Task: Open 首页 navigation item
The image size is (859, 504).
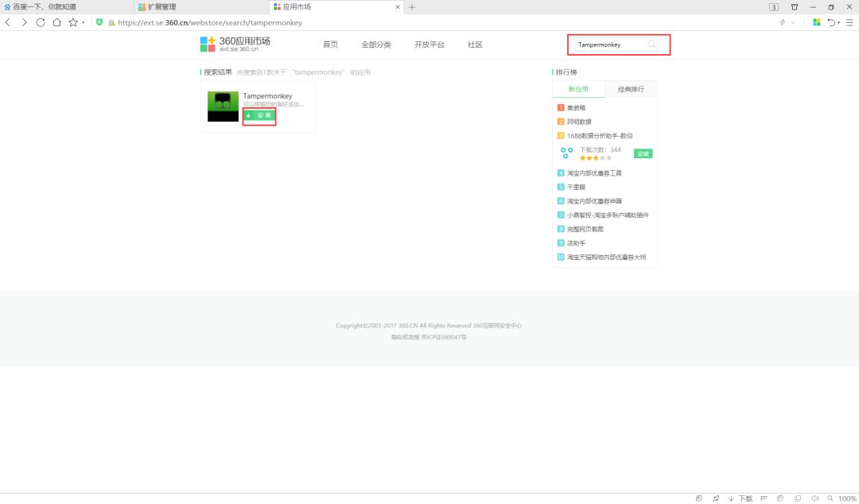Action: pos(330,45)
